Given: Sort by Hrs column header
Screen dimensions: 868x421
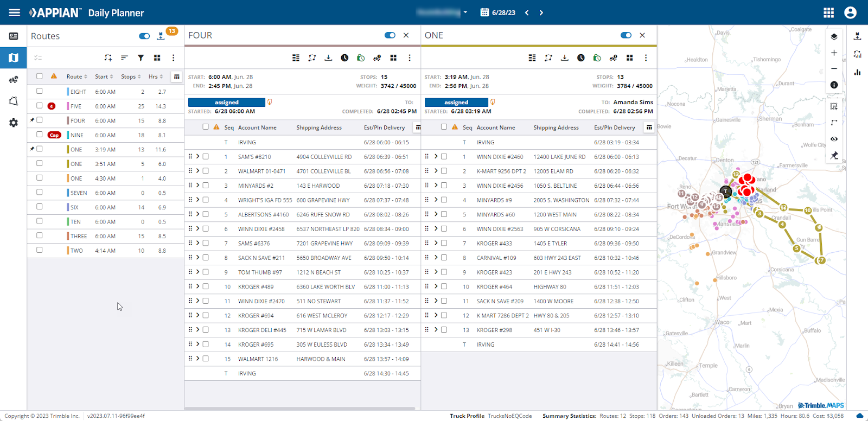Looking at the screenshot, I should (156, 76).
